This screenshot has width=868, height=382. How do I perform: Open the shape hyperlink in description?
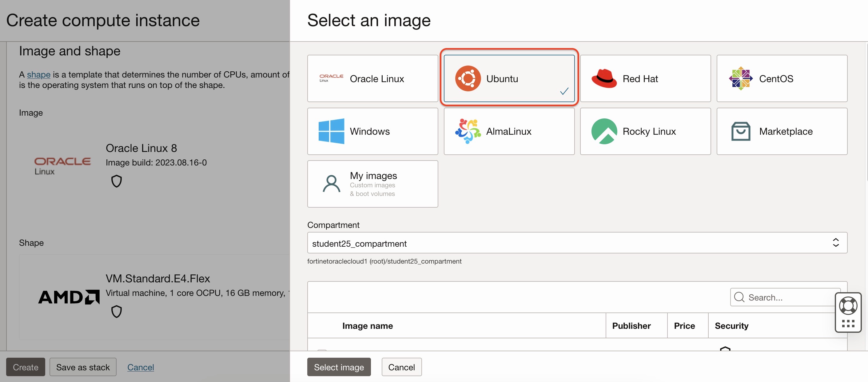pos(38,74)
